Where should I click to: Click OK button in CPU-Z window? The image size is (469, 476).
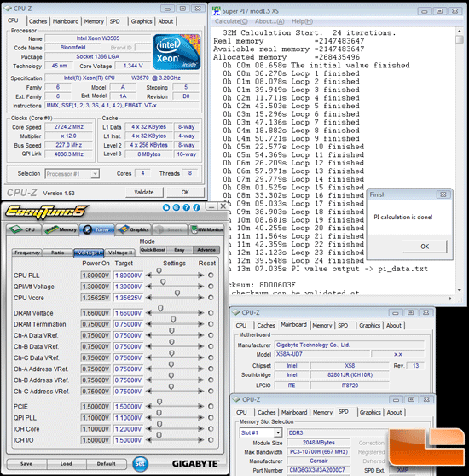[185, 193]
